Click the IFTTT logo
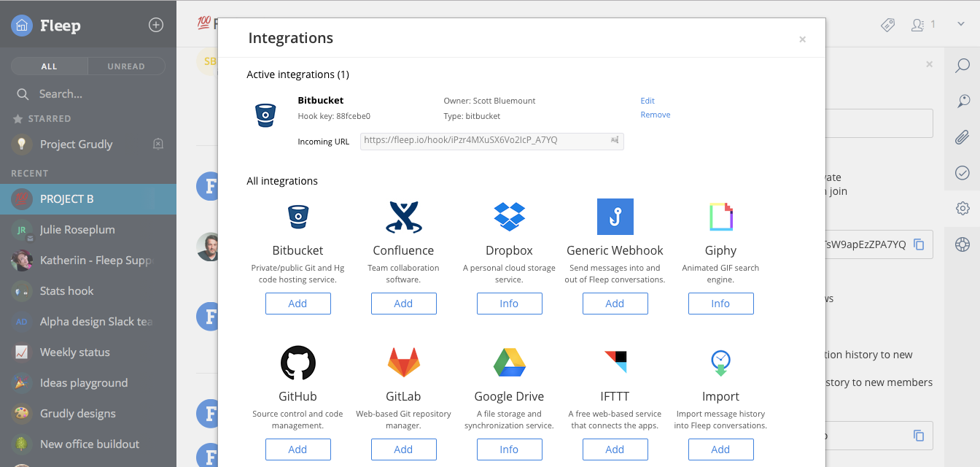 (615, 363)
